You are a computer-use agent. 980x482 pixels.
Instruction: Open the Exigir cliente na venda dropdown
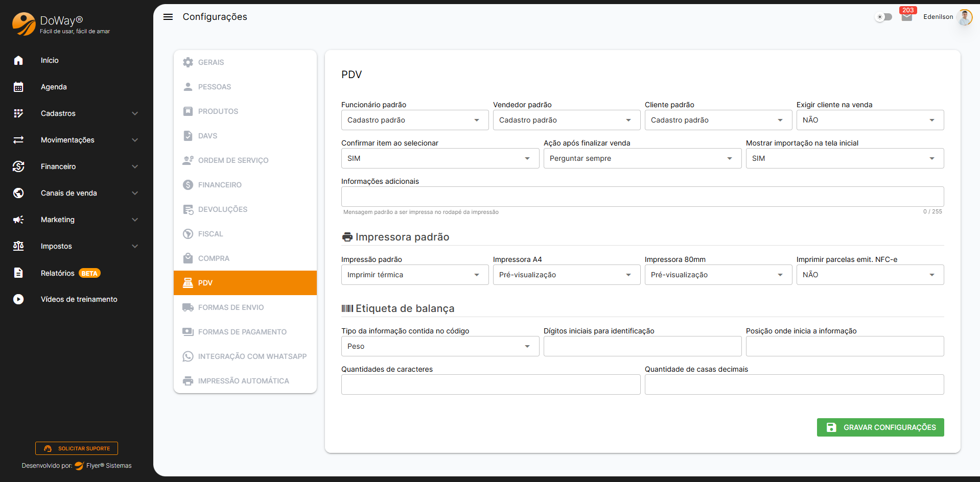click(x=870, y=120)
